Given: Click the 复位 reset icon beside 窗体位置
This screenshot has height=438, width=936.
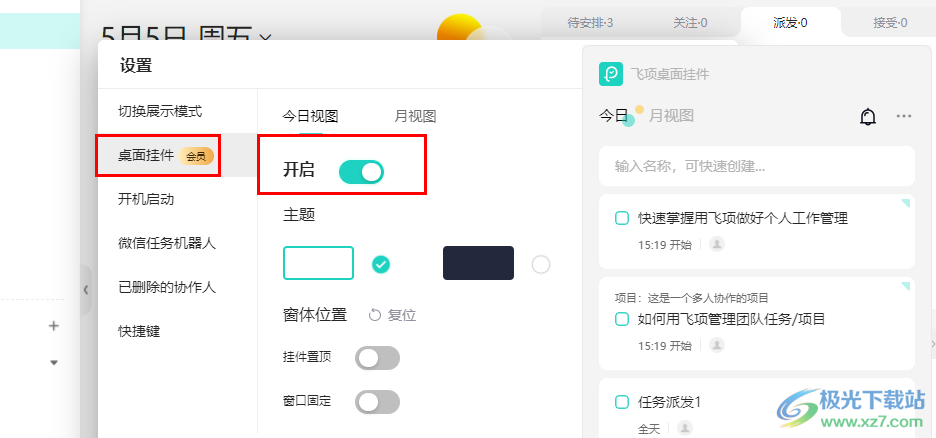Looking at the screenshot, I should (x=375, y=315).
